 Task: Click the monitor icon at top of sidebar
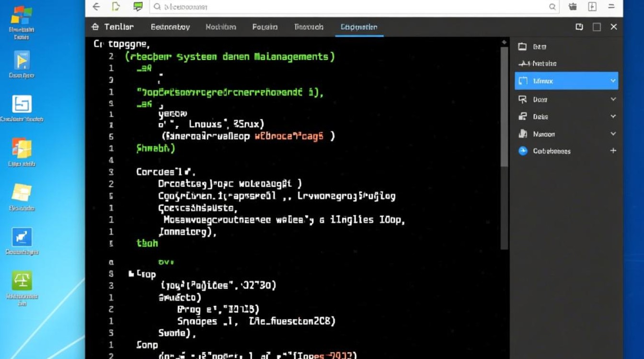(523, 46)
